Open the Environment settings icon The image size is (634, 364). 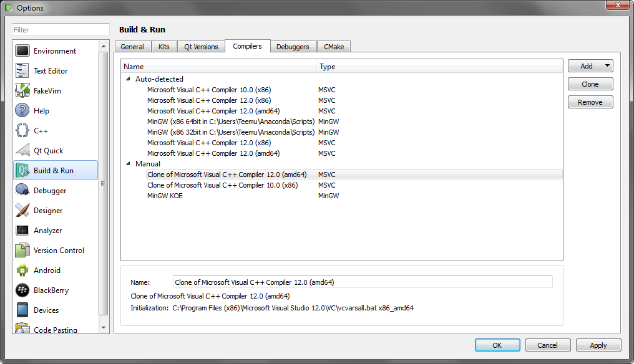(22, 51)
